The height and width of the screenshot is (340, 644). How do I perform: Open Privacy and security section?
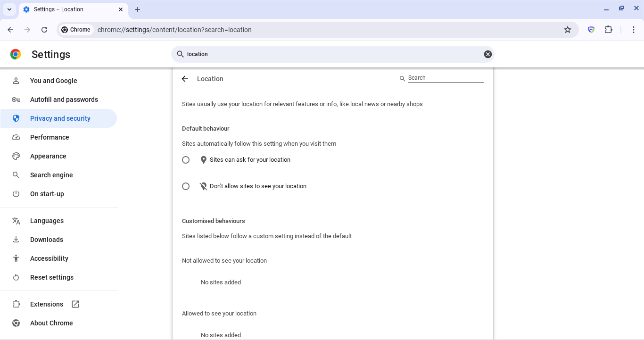[58, 118]
